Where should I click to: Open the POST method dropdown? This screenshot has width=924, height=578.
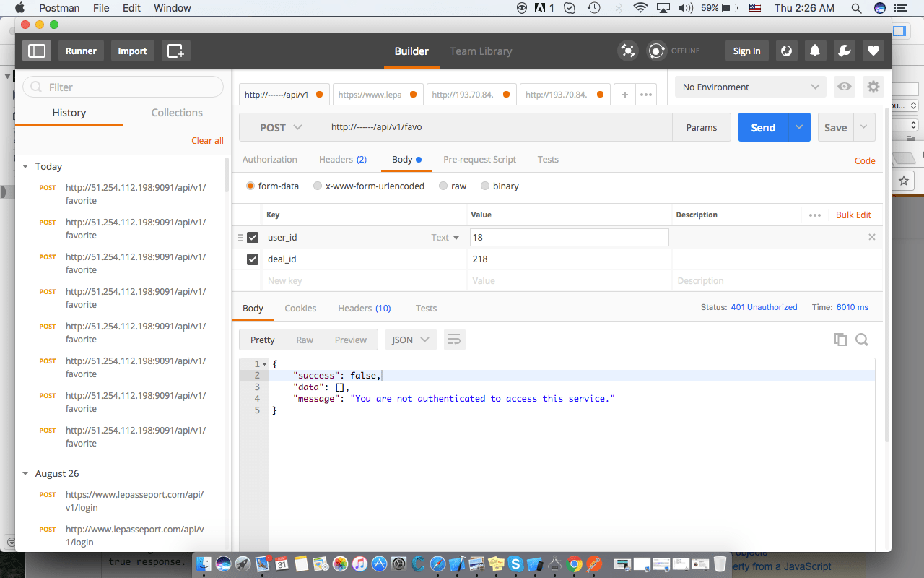click(x=281, y=127)
